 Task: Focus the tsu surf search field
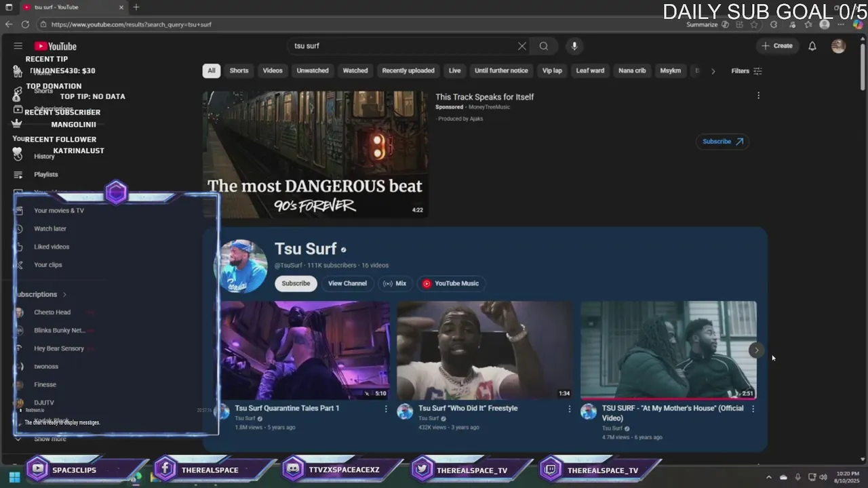pyautogui.click(x=403, y=46)
